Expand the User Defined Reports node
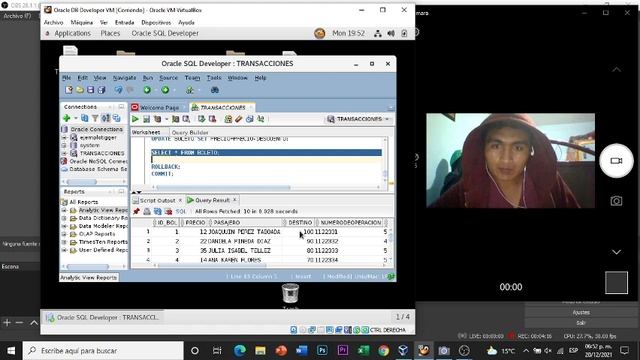This screenshot has height=360, width=640. point(64,250)
